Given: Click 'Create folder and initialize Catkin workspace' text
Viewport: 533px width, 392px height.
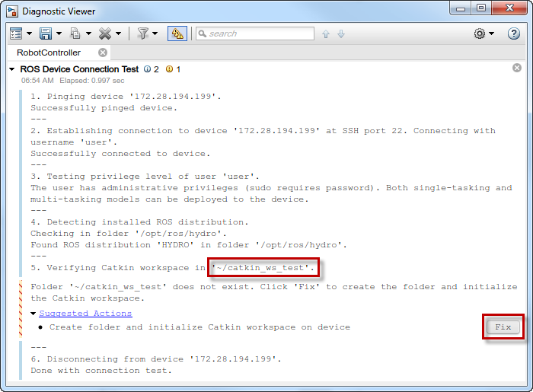Looking at the screenshot, I should (x=199, y=327).
